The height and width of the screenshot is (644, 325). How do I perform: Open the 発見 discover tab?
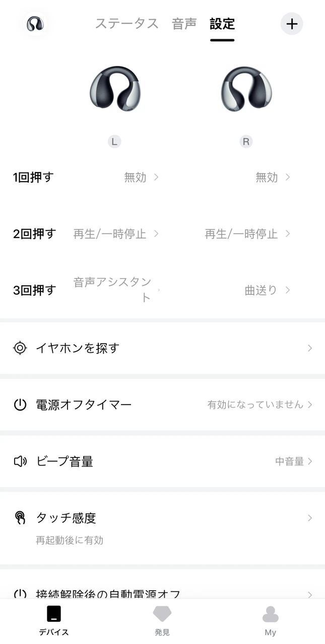tap(162, 620)
